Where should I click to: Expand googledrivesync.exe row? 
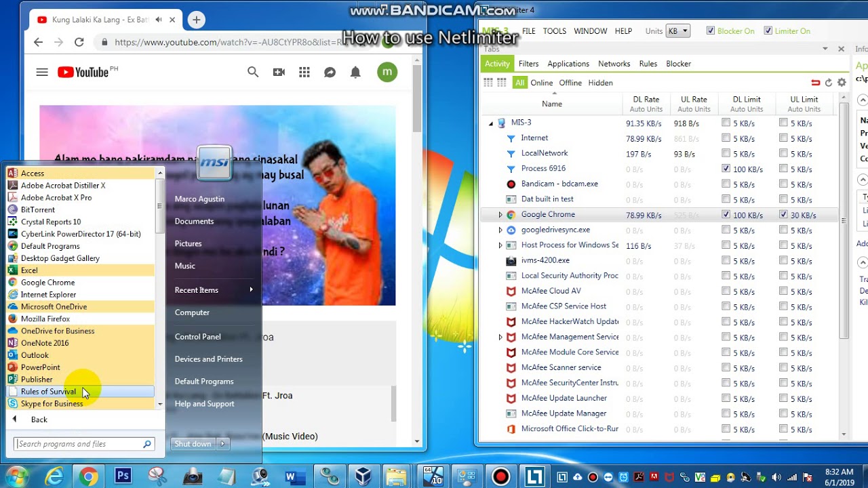500,230
